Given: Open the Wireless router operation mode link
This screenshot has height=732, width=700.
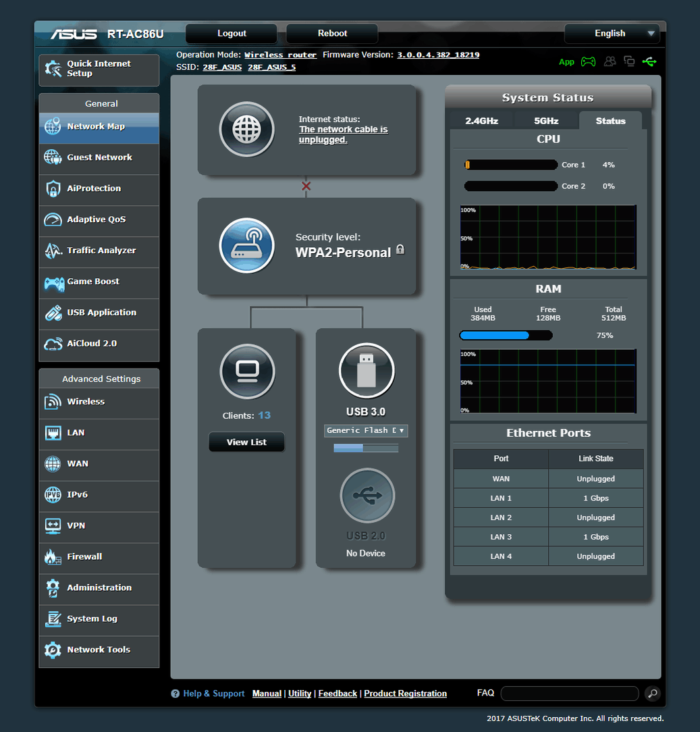Looking at the screenshot, I should coord(280,55).
